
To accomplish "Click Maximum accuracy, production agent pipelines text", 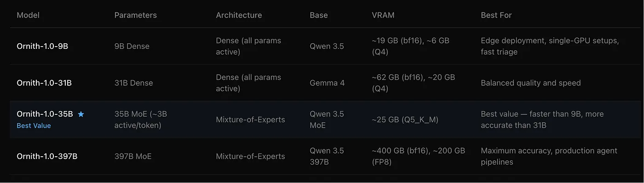I will click(549, 156).
